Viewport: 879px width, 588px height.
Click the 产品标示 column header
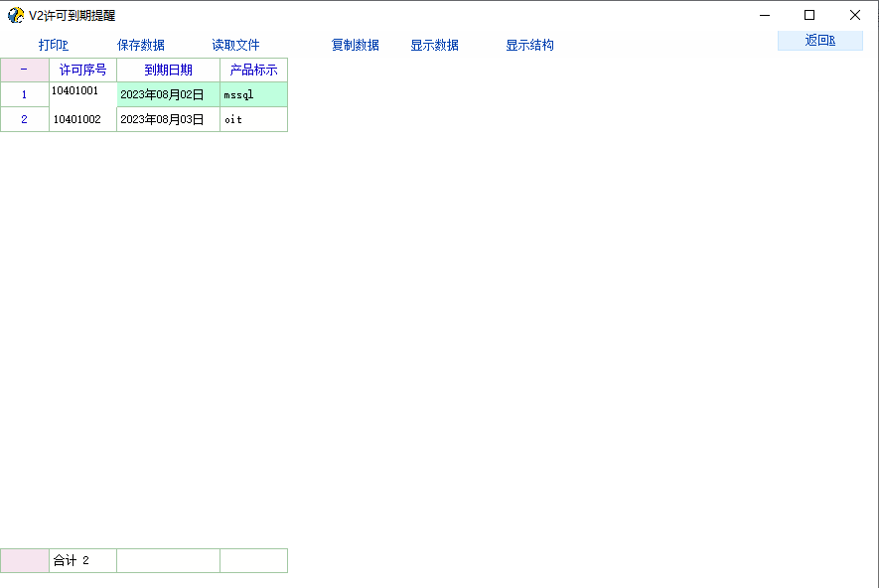[253, 70]
